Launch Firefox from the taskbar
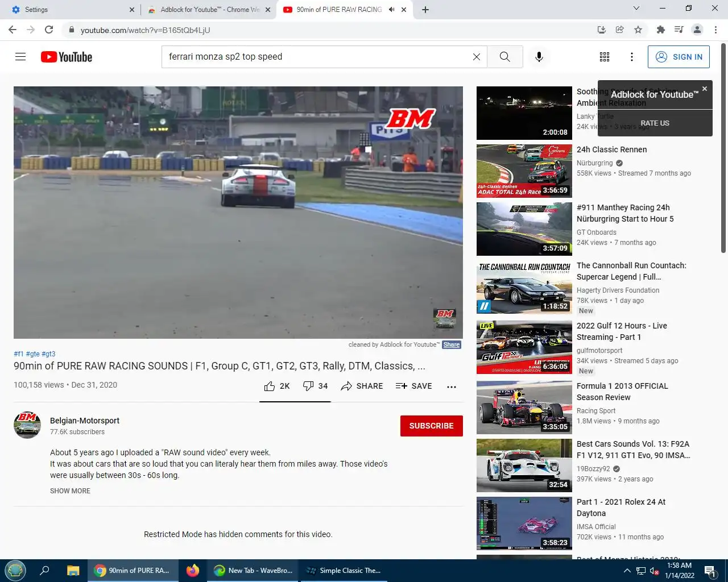 pyautogui.click(x=193, y=570)
